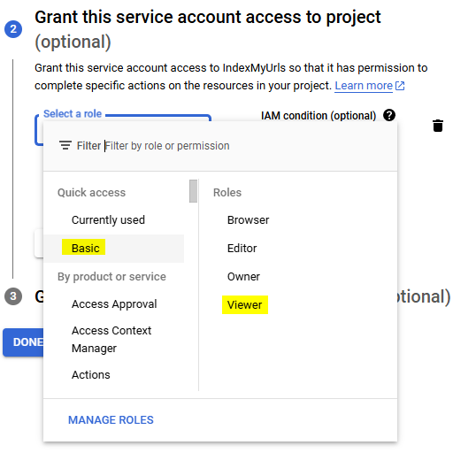Select the Basic role category
This screenshot has height=453, width=476.
click(114, 248)
